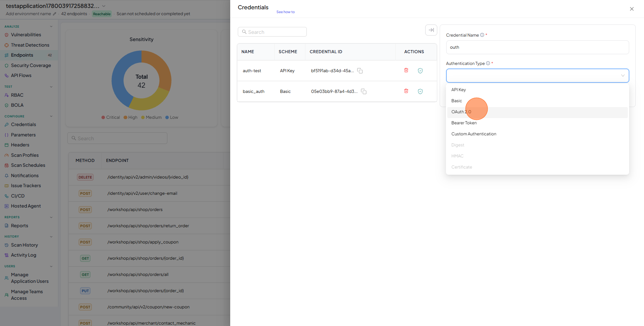Delete the basic_auth credential
Image resolution: width=644 pixels, height=326 pixels.
(406, 91)
